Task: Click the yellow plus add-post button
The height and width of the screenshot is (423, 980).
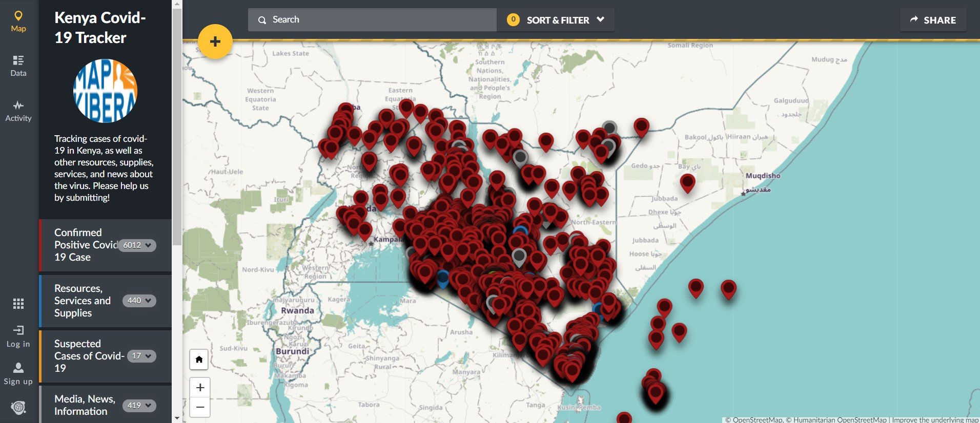Action: [x=215, y=41]
